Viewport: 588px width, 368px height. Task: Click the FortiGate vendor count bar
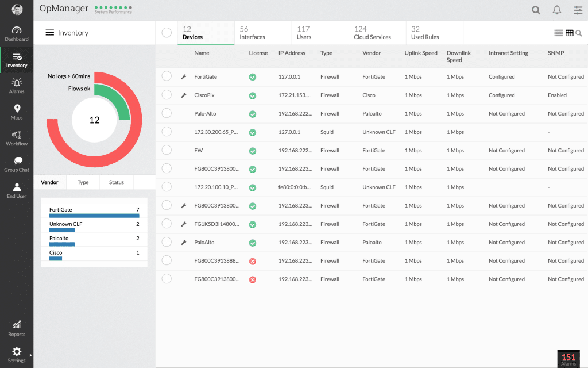pos(94,214)
